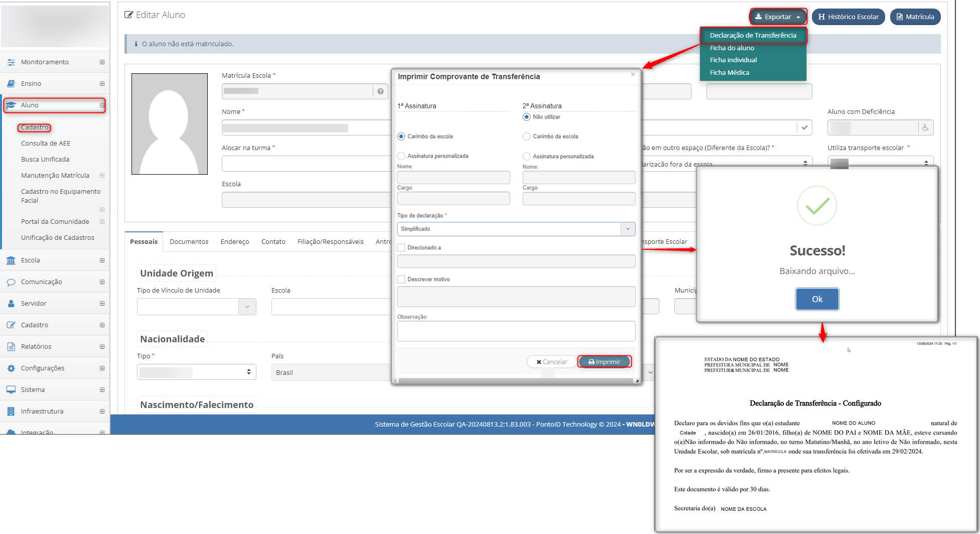Image resolution: width=980 pixels, height=534 pixels.
Task: Switch to the Contato tab
Action: click(273, 242)
